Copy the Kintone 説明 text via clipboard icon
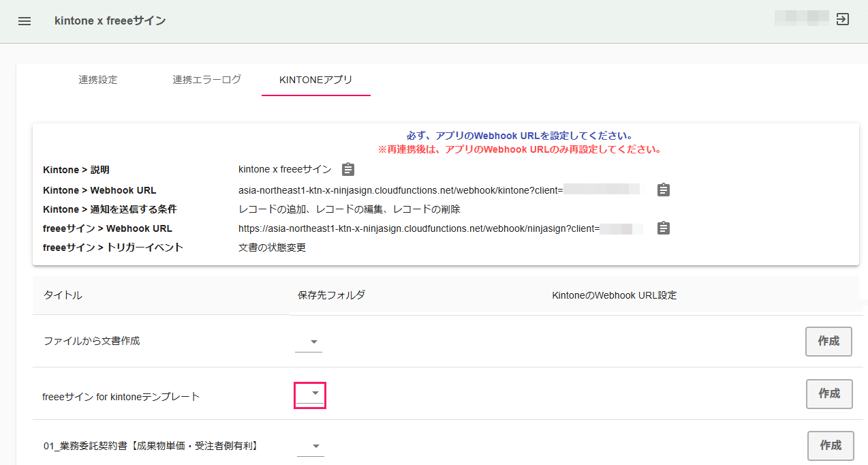868x465 pixels. point(348,169)
